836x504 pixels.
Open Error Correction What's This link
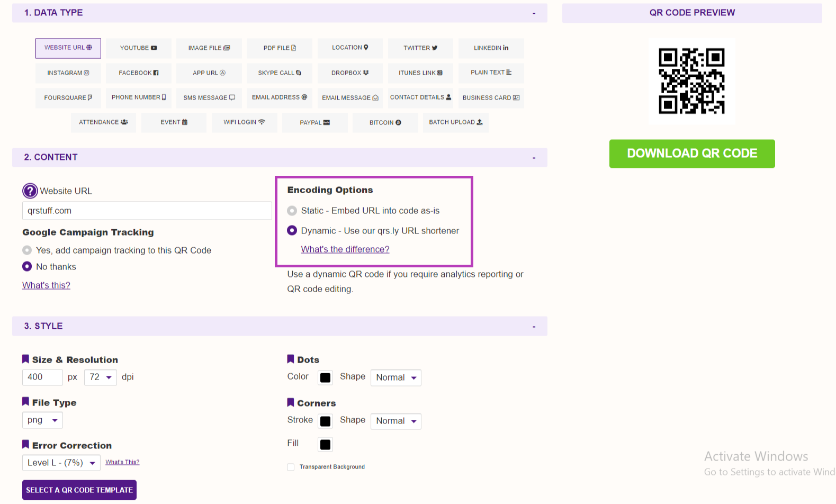[122, 462]
